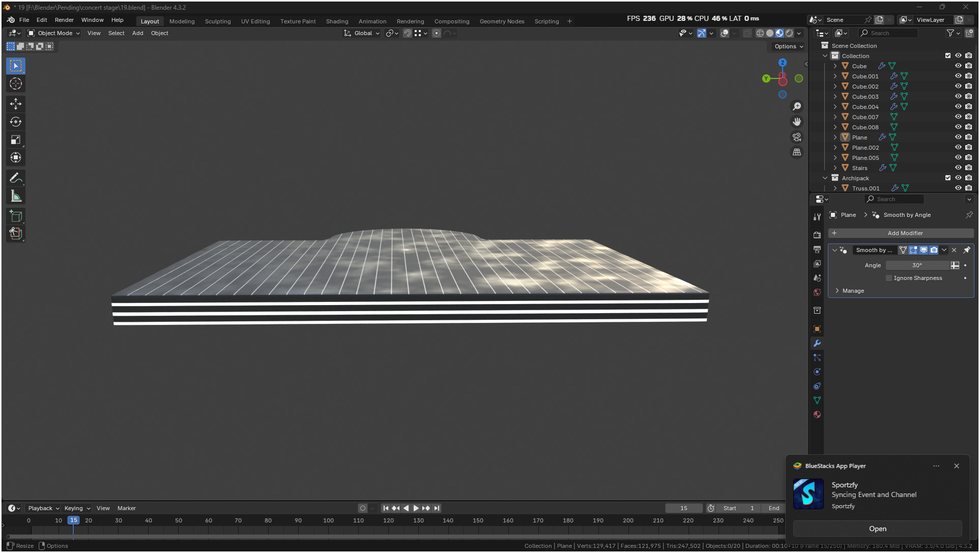The height and width of the screenshot is (553, 980).
Task: Select the Cursor tool in toolbar
Action: [16, 84]
